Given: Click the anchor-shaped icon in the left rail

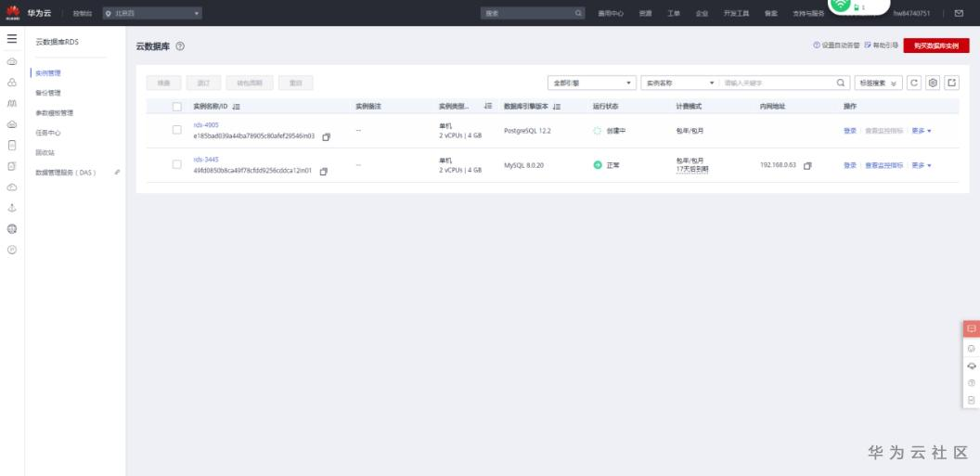Looking at the screenshot, I should [12, 208].
